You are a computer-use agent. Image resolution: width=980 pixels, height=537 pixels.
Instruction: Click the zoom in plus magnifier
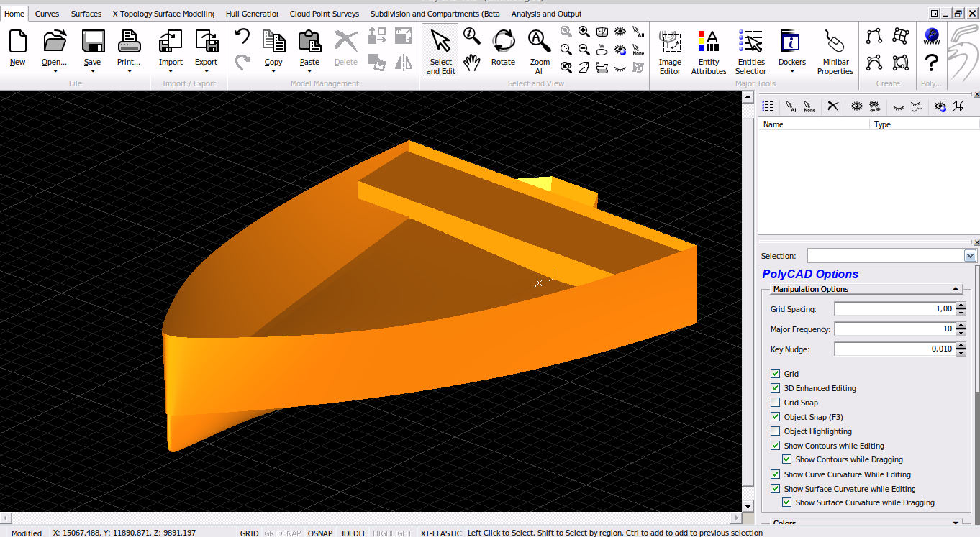(584, 32)
